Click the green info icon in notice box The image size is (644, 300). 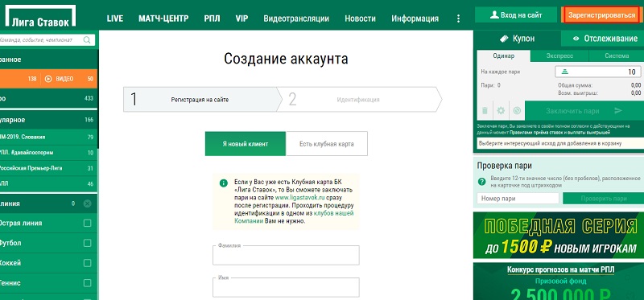223,183
